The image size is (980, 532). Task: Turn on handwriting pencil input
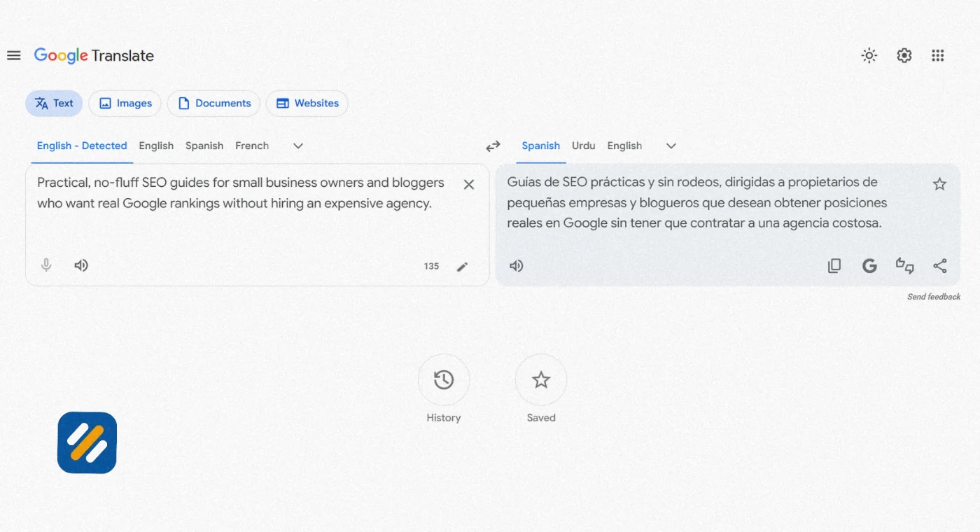tap(462, 266)
